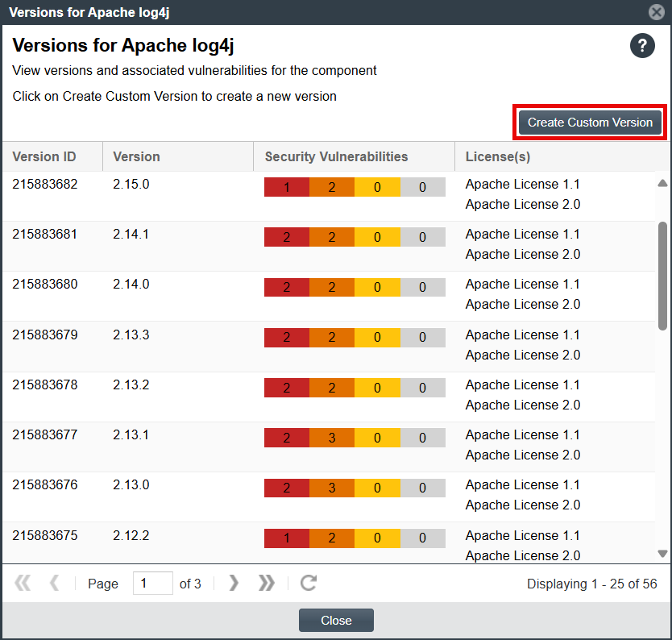Click the orange vulnerability count for version 2.13.1
This screenshot has width=672, height=640.
(332, 438)
